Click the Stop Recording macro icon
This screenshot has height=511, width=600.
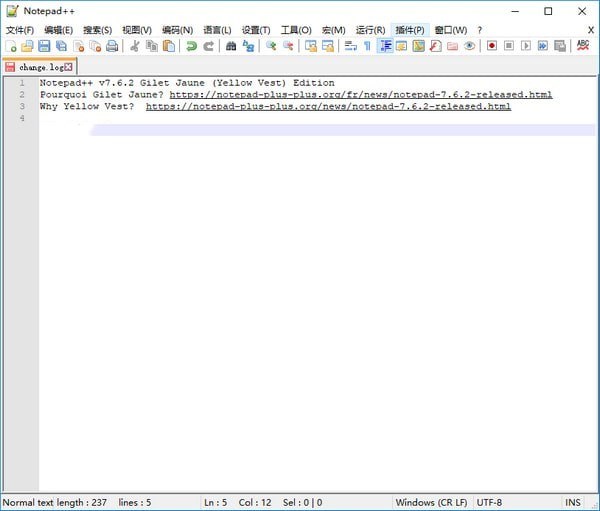click(x=509, y=46)
